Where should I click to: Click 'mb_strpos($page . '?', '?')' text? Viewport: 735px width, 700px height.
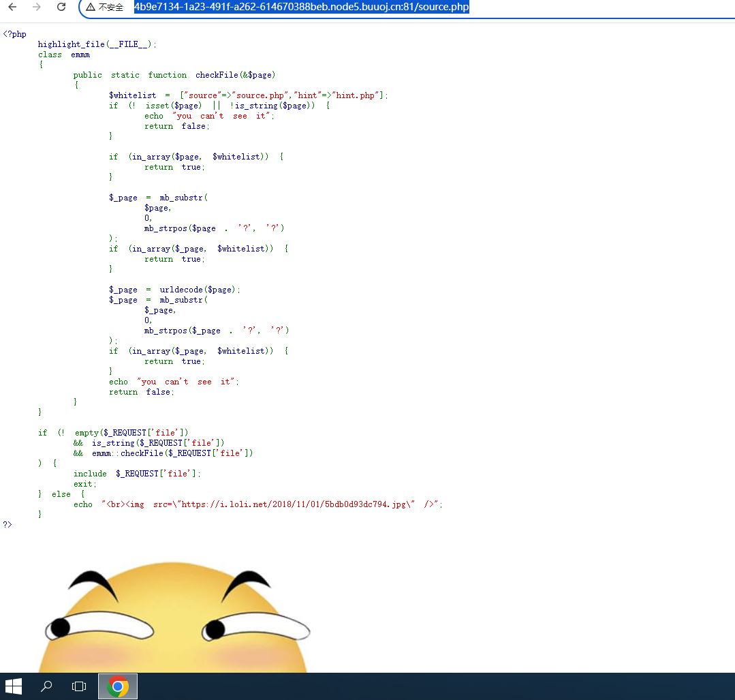[x=214, y=228]
